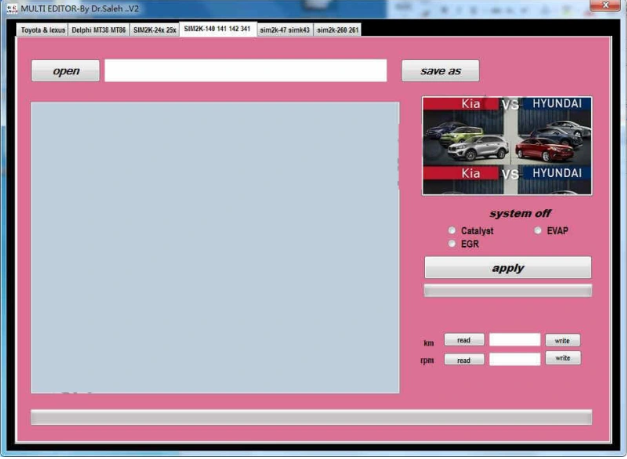The image size is (627, 459).
Task: Open the Delphi MT38 MT86 tab
Action: point(98,30)
